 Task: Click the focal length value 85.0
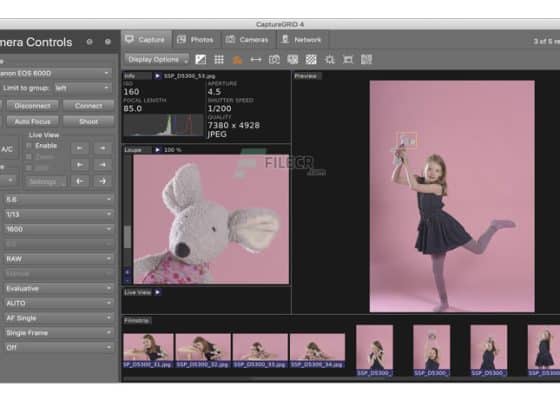(132, 109)
